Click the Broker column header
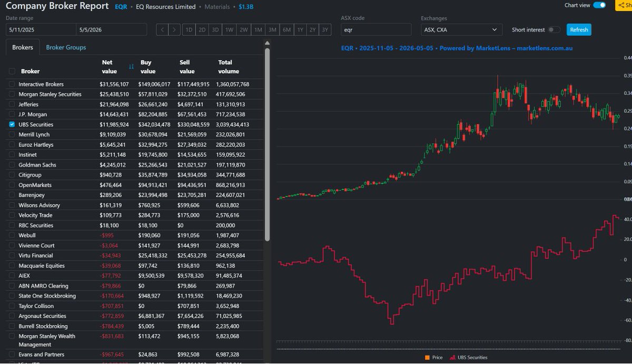The width and height of the screenshot is (632, 364). 30,71
